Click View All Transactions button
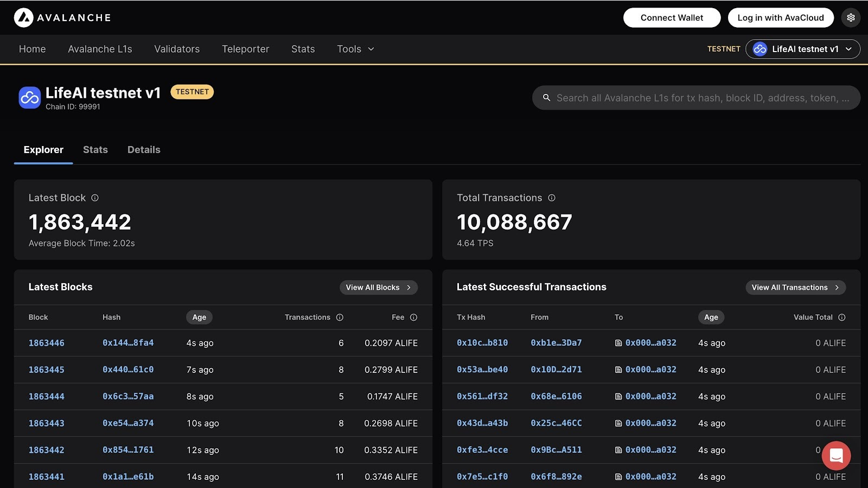868x488 pixels. point(795,287)
